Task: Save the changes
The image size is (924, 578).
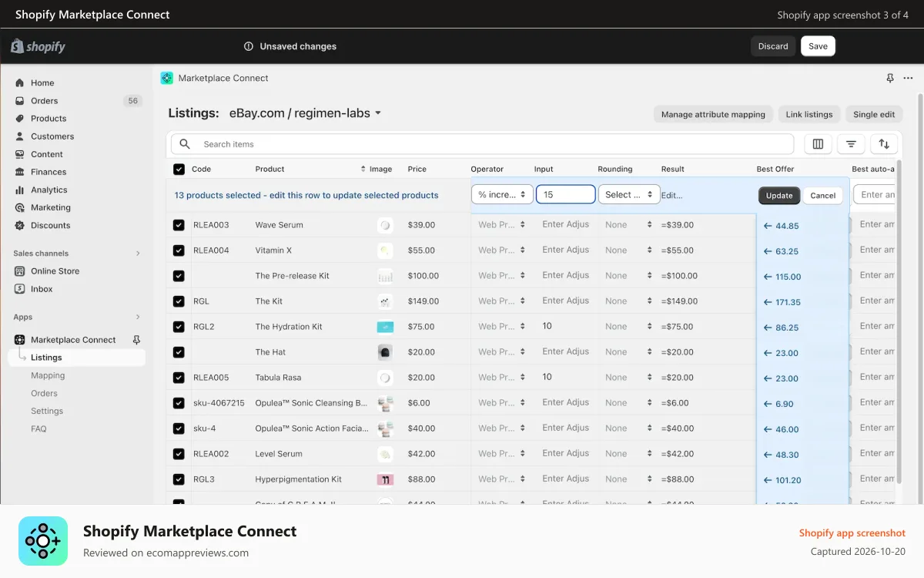Action: [818, 46]
